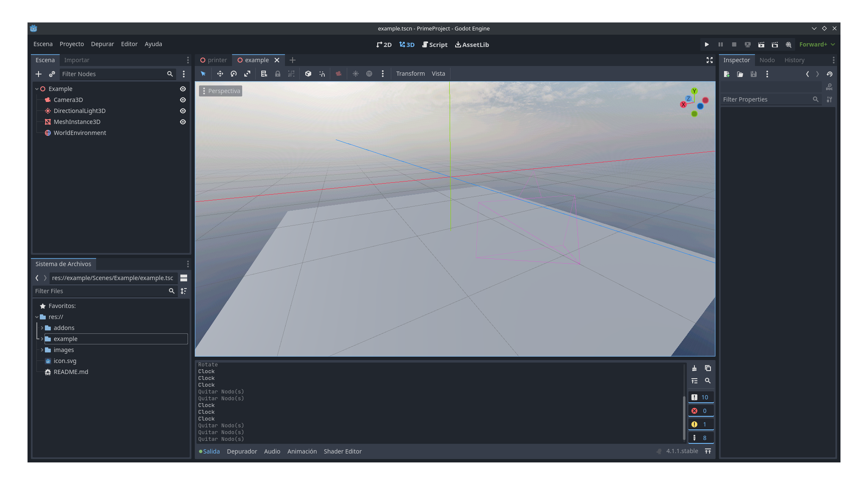
Task: Select the Scale mode tool
Action: (x=247, y=74)
